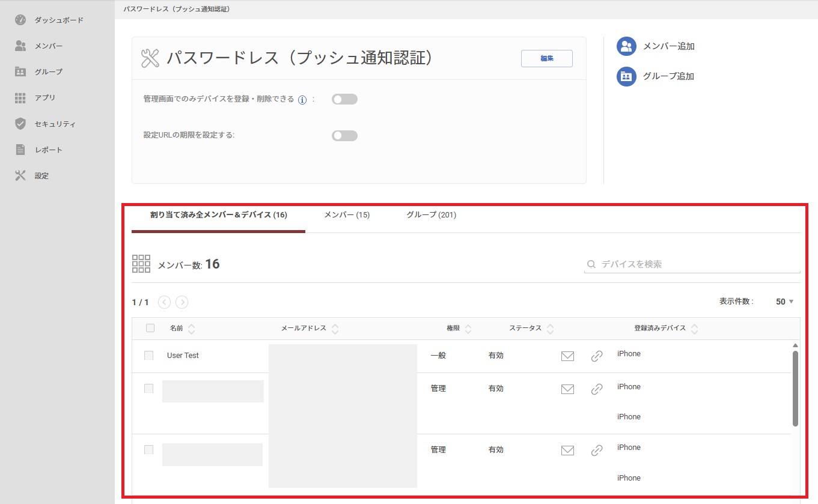Click the グループ folder icon in sidebar
Screen dimensions: 818x504
coord(20,71)
